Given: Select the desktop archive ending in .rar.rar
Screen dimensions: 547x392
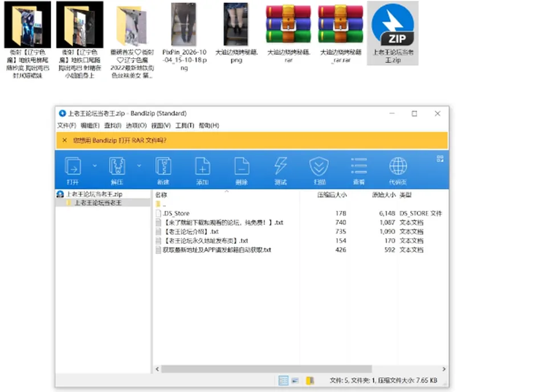Looking at the screenshot, I should point(341,33).
